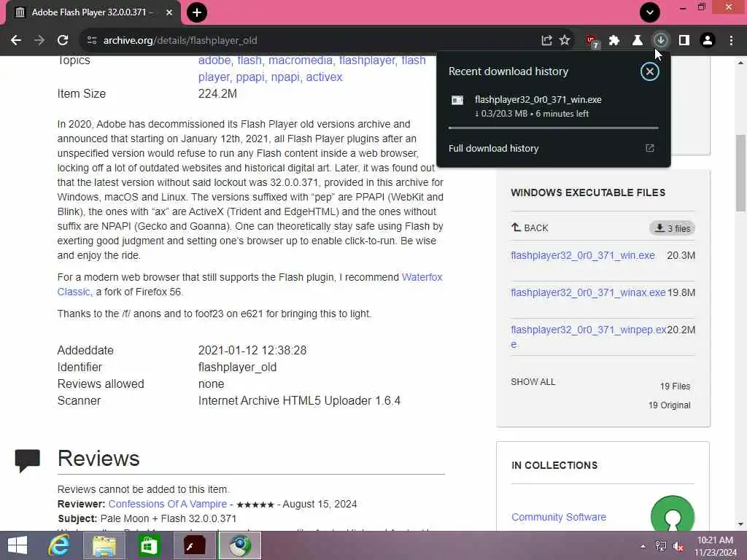Click the active browser icon on the taskbar
Screen dimensions: 747x560
point(239,545)
